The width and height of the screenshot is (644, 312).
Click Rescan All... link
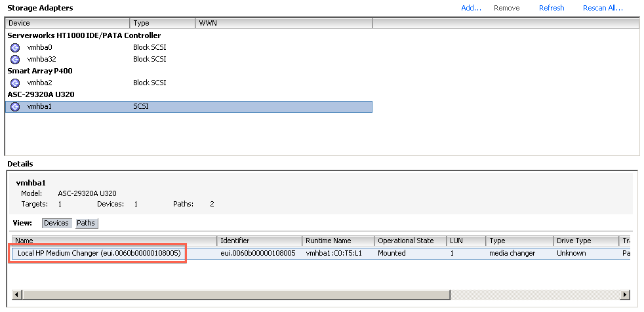[603, 9]
